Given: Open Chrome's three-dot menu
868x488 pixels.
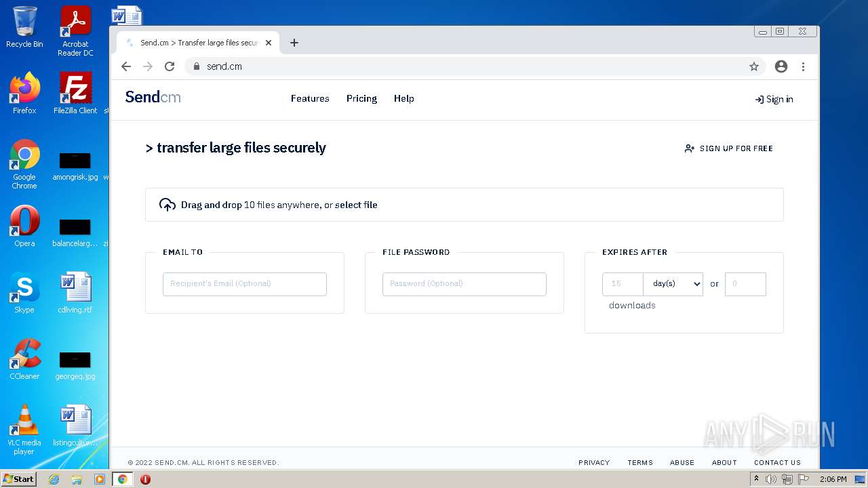Looking at the screenshot, I should coord(803,66).
